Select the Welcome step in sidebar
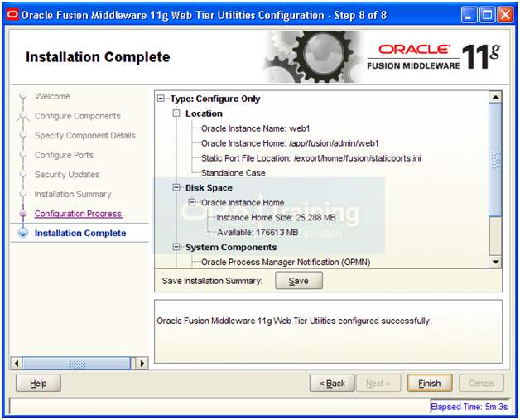The image size is (520, 420). [52, 97]
